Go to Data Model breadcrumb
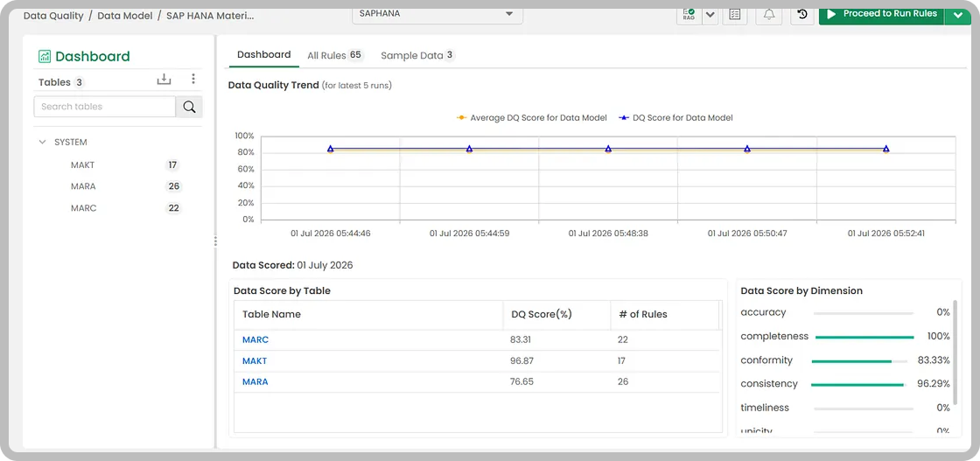980x461 pixels. coord(124,16)
